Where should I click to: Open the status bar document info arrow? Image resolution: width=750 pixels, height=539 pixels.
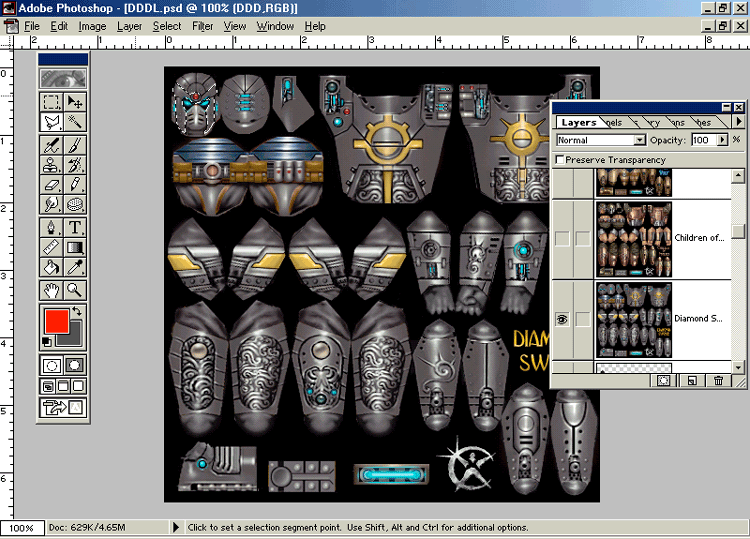177,527
